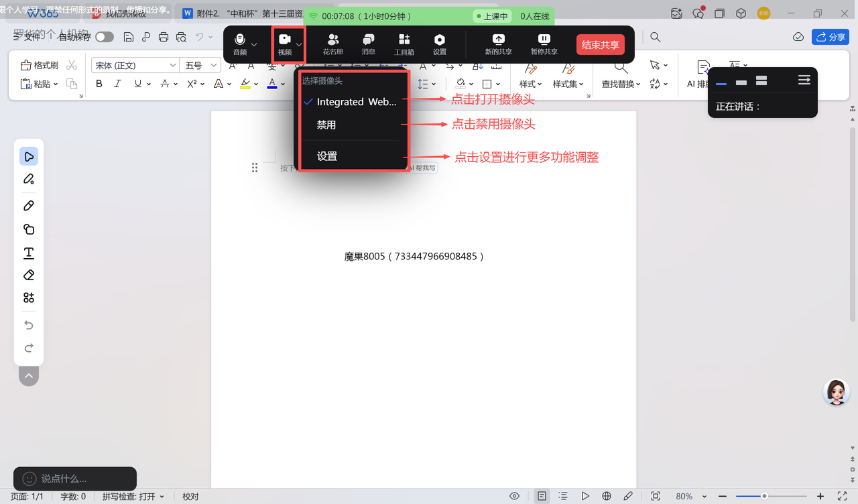The height and width of the screenshot is (504, 858).
Task: Open the 消息 messages icon
Action: click(368, 44)
